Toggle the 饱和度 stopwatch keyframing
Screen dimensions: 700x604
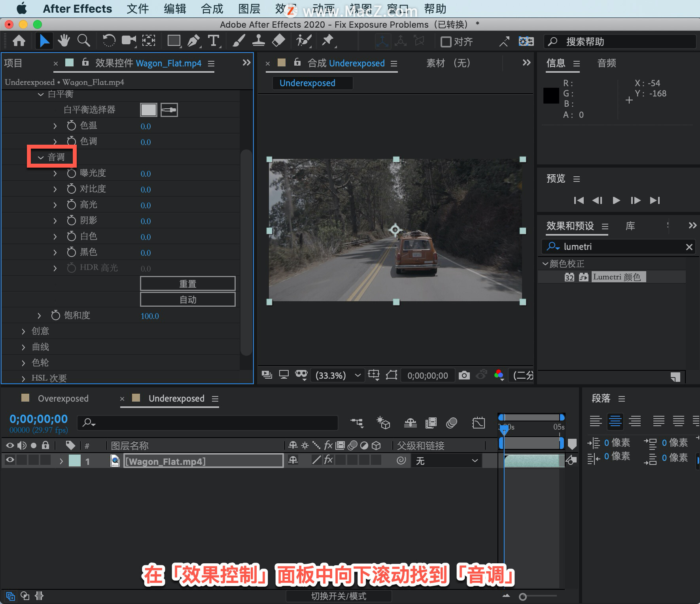click(x=55, y=315)
